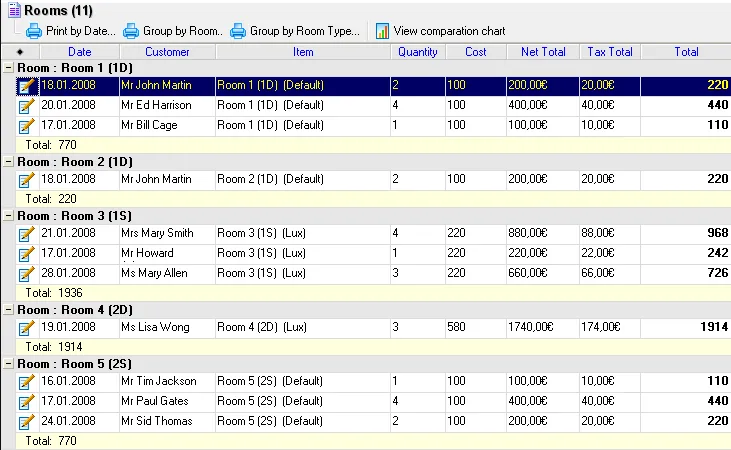The width and height of the screenshot is (731, 450).
Task: Open edit icon for Mr John Martin Room 2 row
Action: point(27,180)
